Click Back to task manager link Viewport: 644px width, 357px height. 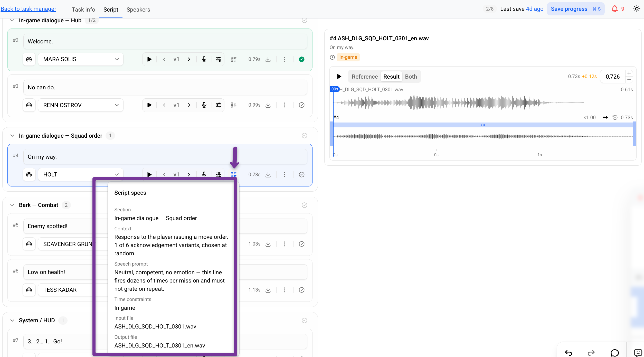pyautogui.click(x=28, y=9)
